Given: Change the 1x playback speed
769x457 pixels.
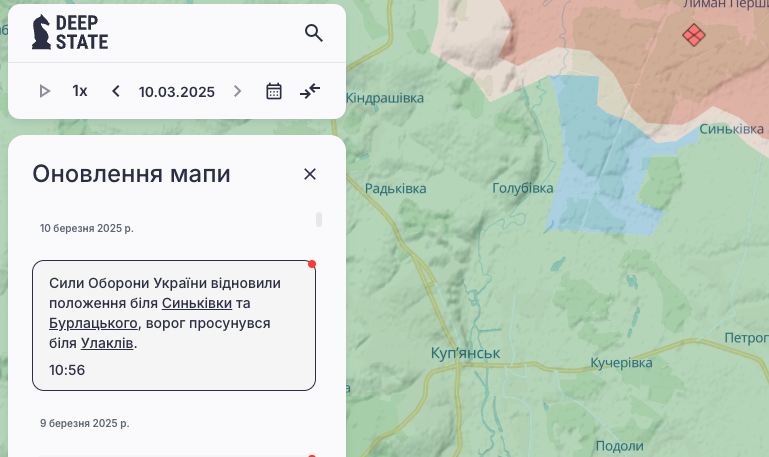Looking at the screenshot, I should 80,91.
